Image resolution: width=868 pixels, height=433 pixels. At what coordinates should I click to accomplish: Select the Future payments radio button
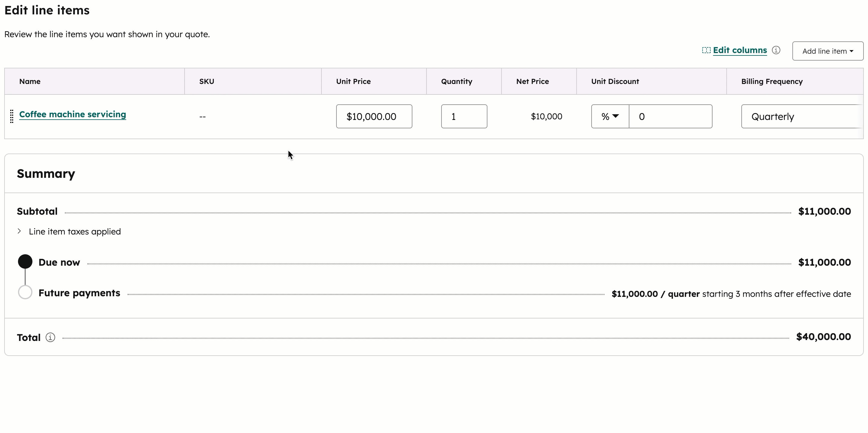click(25, 292)
